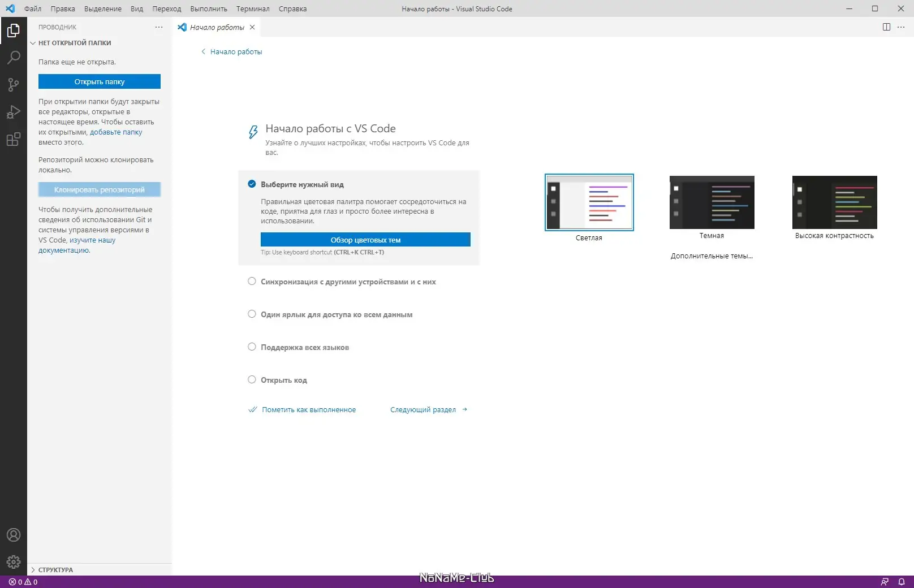Open the Переход menu
The width and height of the screenshot is (914, 588).
(167, 8)
